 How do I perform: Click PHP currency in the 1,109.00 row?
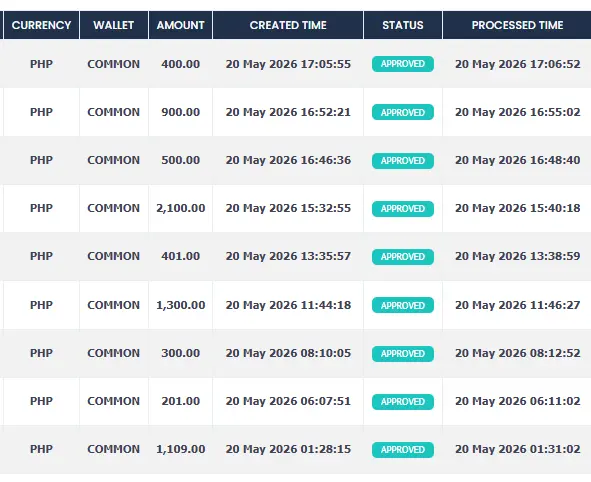pyautogui.click(x=41, y=449)
